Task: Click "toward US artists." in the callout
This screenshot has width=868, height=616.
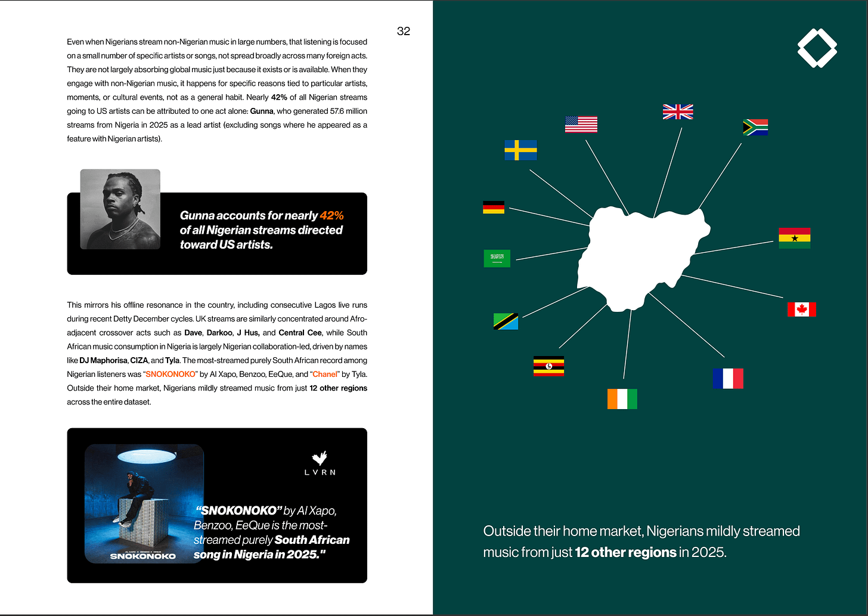Action: click(227, 244)
